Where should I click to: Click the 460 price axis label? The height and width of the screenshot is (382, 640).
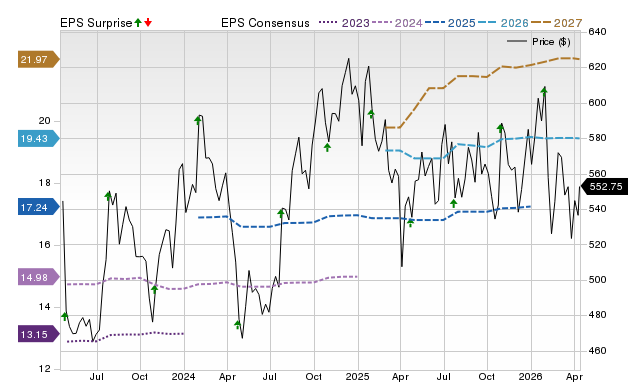(597, 351)
